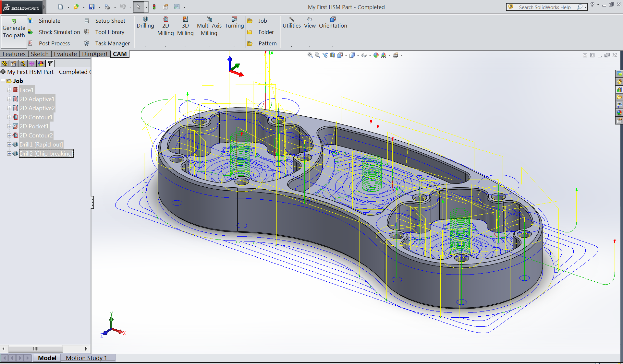Click the Turning operation icon
Image resolution: width=623 pixels, height=364 pixels.
point(234,19)
